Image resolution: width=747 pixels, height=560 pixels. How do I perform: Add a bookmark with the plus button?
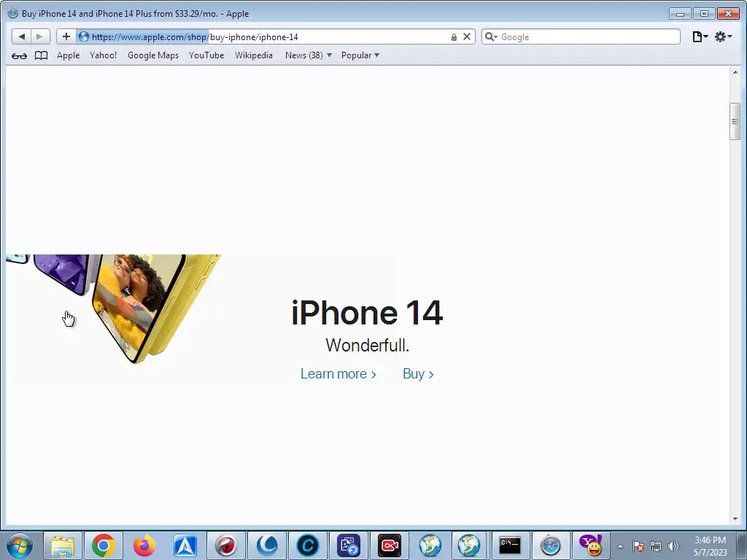[x=66, y=36]
